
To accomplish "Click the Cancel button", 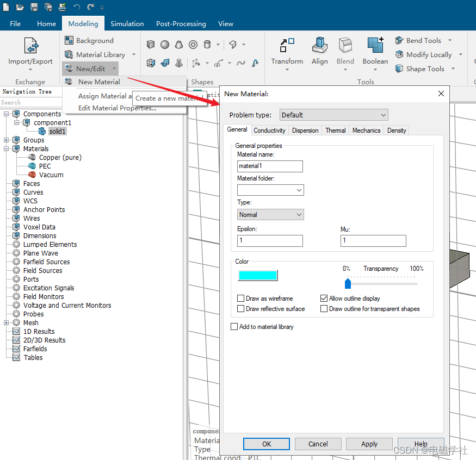I will pyautogui.click(x=318, y=444).
